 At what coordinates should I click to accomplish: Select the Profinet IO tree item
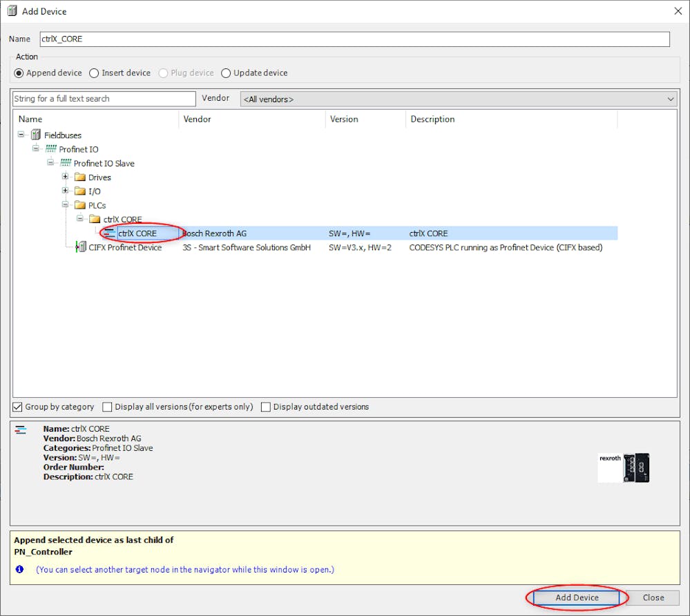[x=79, y=149]
